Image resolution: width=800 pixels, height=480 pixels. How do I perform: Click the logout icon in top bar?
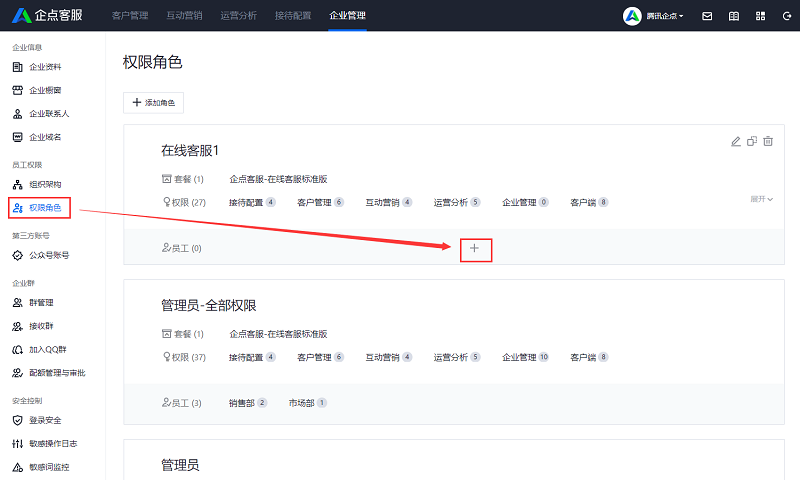pos(785,16)
